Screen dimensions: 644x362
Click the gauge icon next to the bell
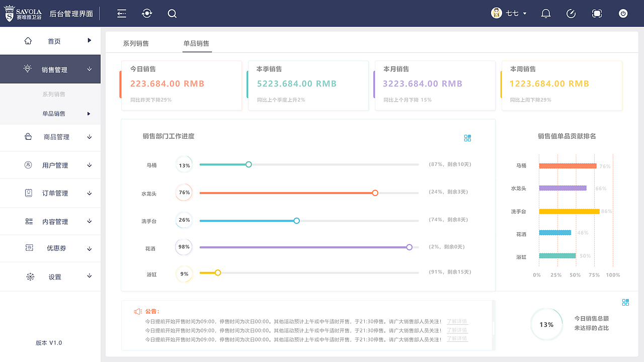pyautogui.click(x=571, y=14)
